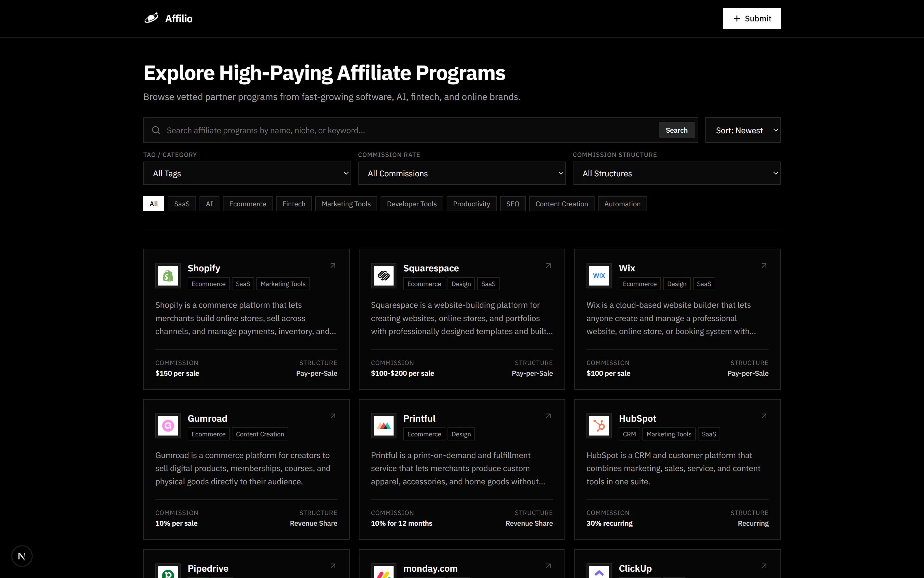Screen dimensions: 924x578
Task: Filter by the Automation chip
Action: coord(622,204)
